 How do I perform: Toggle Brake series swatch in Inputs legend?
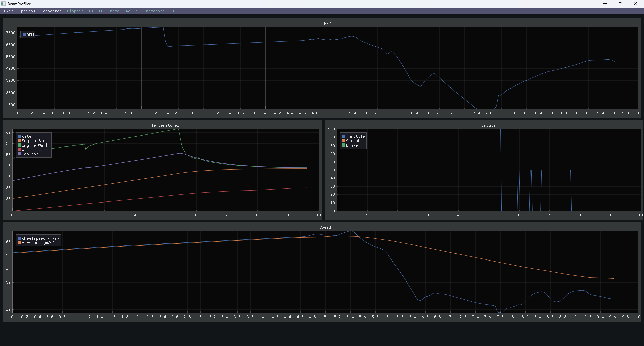[344, 145]
